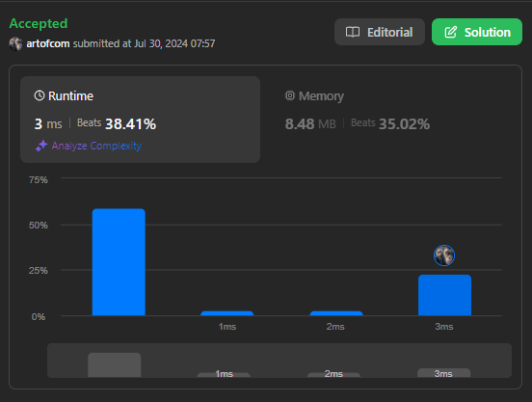Screen dimensions: 532x402
Task: Select the Runtime stats card
Action: click(140, 120)
